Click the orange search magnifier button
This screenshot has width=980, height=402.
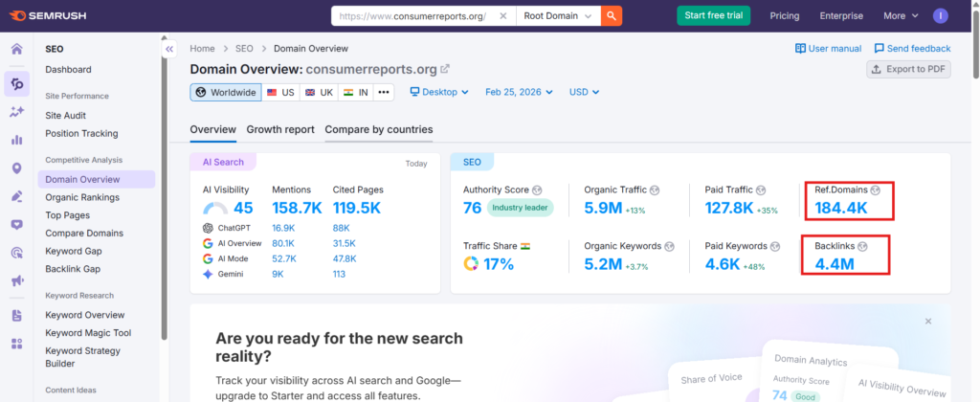click(612, 16)
